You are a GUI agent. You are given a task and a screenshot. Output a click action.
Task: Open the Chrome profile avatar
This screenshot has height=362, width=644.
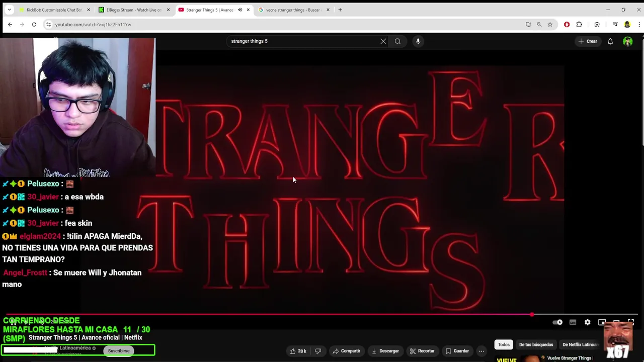(627, 24)
